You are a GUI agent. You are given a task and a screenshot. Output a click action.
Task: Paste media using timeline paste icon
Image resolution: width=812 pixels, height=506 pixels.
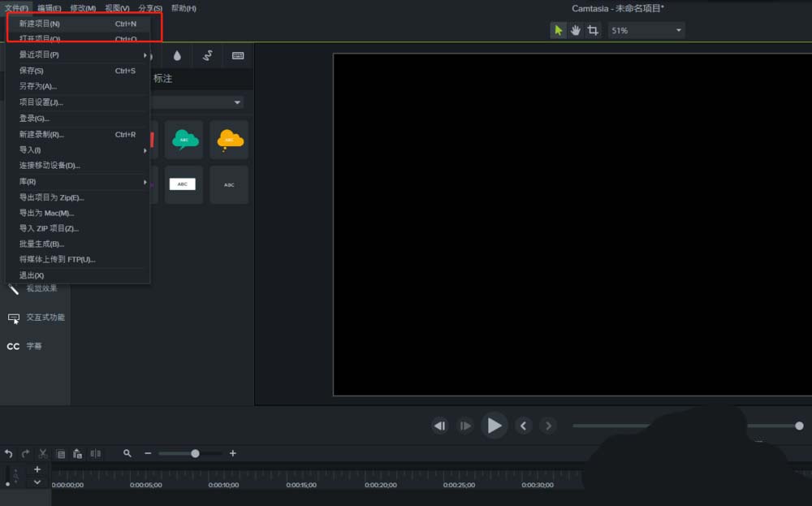(x=77, y=453)
